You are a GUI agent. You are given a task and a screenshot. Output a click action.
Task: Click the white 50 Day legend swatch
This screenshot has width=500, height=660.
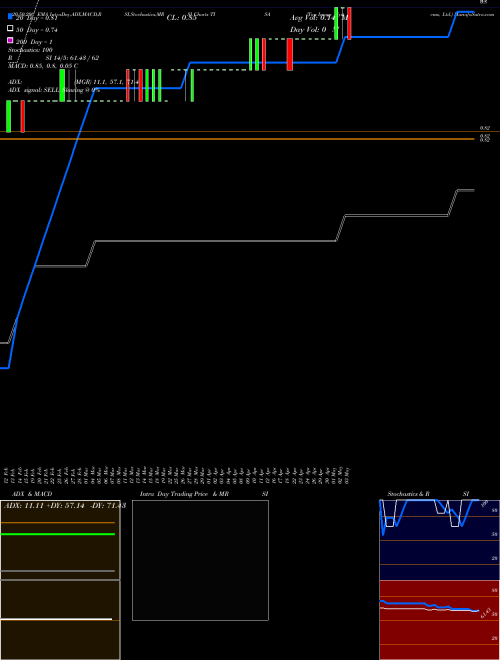[x=11, y=28]
